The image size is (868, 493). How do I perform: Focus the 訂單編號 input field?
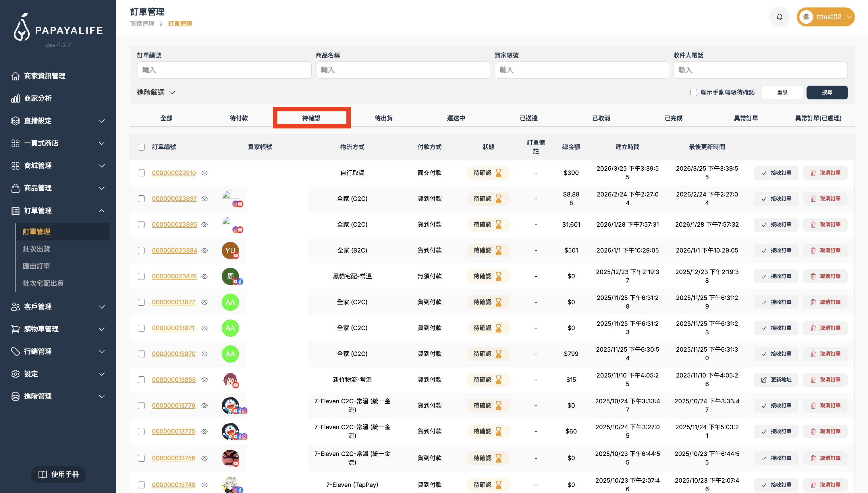(x=224, y=70)
